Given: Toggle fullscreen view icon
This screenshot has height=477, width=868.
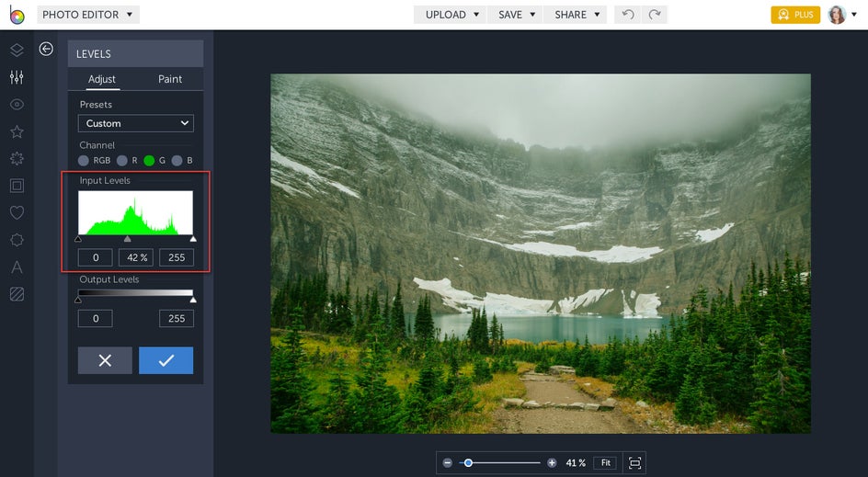Looking at the screenshot, I should 635,462.
